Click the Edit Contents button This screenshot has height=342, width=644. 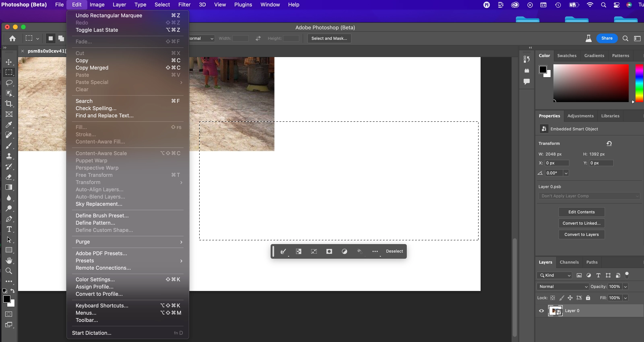[581, 212]
